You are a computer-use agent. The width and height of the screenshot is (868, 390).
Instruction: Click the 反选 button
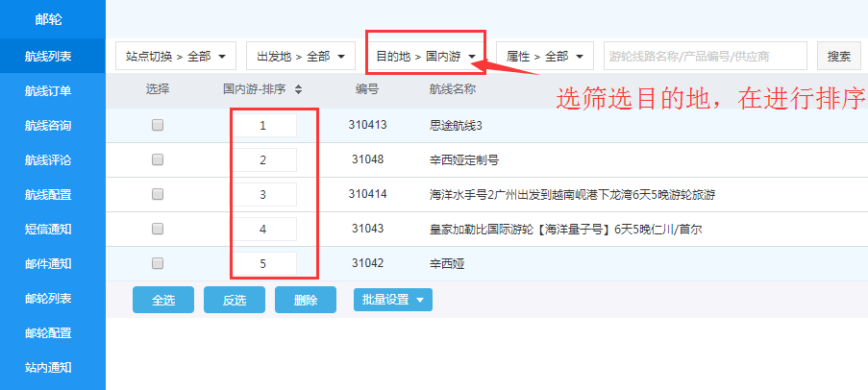click(235, 300)
